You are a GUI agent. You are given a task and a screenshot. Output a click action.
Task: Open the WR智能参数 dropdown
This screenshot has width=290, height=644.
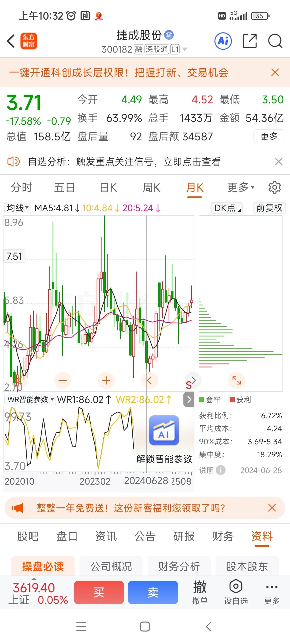click(x=30, y=400)
